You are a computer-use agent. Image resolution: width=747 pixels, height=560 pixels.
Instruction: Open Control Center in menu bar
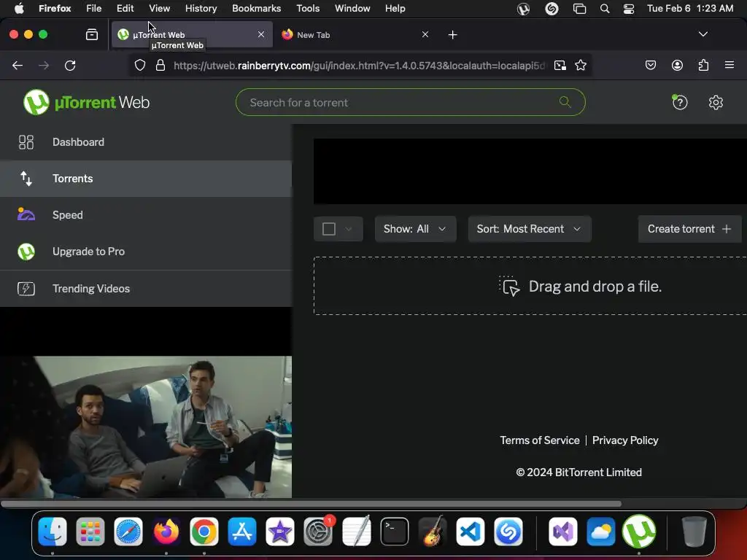[x=628, y=9]
